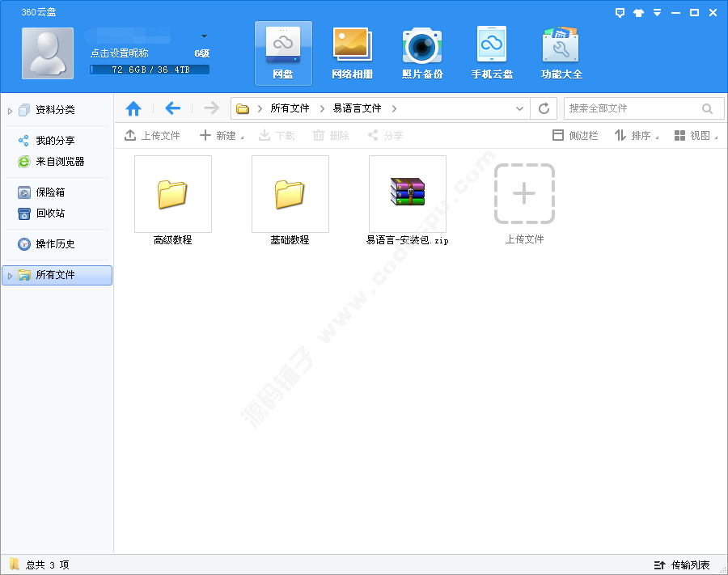Select 资料分类 in the sidebar
Screen dimensions: 728x575
click(55, 110)
